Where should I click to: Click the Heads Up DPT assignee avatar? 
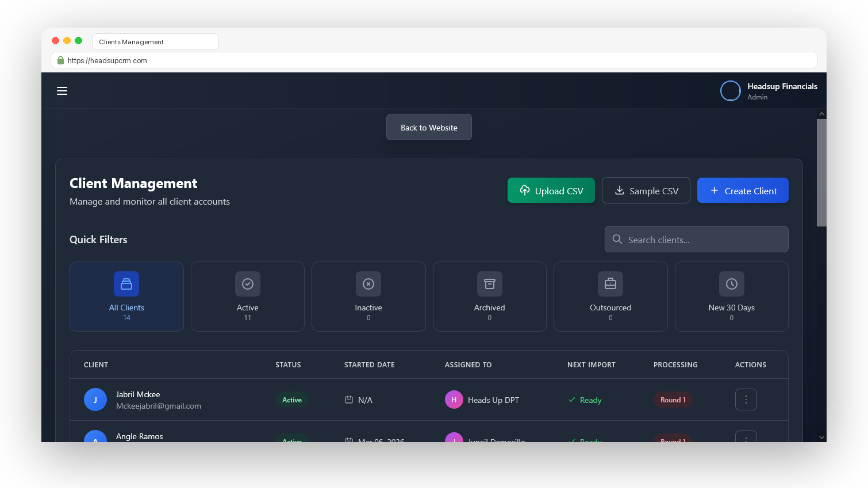pos(454,399)
